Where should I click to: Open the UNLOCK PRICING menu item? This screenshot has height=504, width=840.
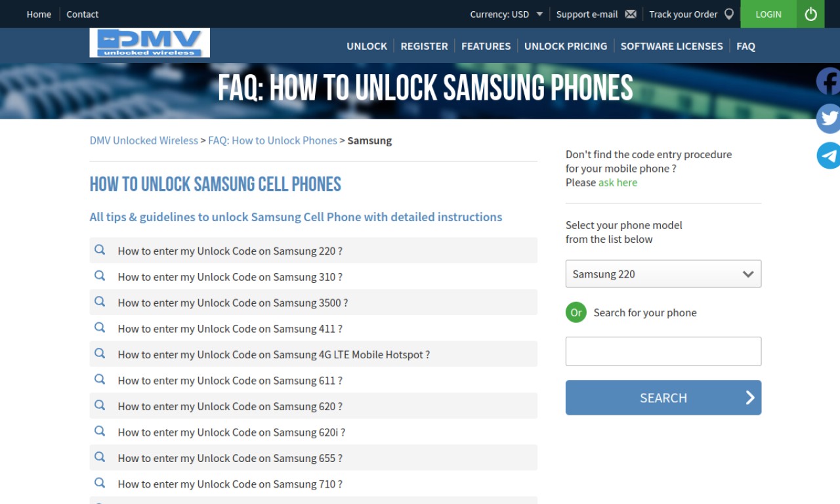pos(566,46)
